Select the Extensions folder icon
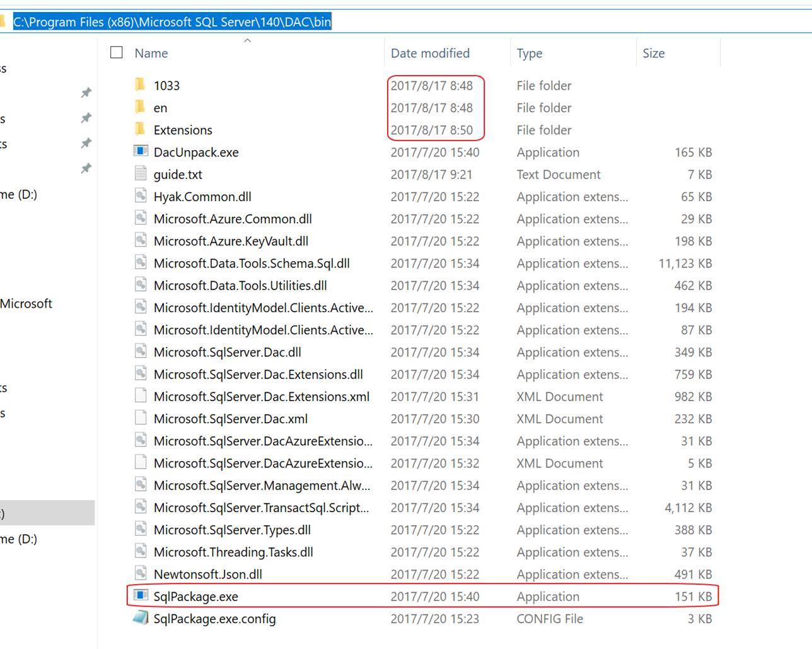The image size is (812, 649). point(141,130)
